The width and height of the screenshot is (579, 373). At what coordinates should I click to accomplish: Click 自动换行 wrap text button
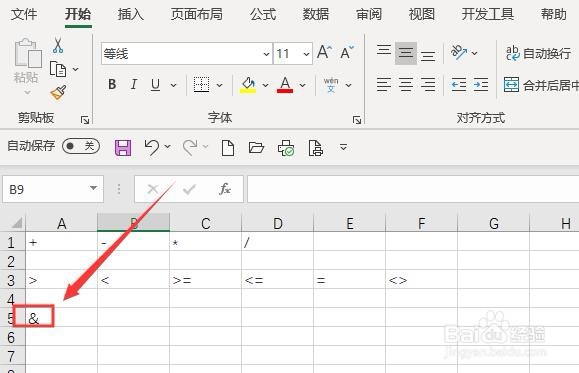click(x=538, y=54)
